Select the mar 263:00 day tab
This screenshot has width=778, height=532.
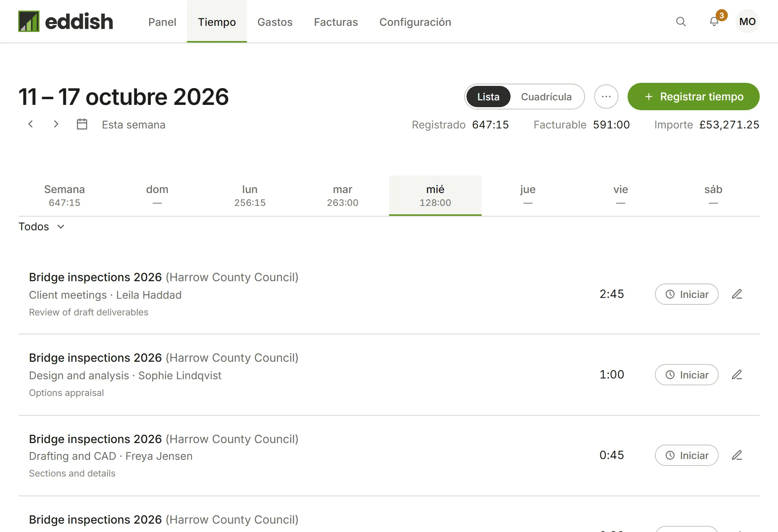(343, 196)
